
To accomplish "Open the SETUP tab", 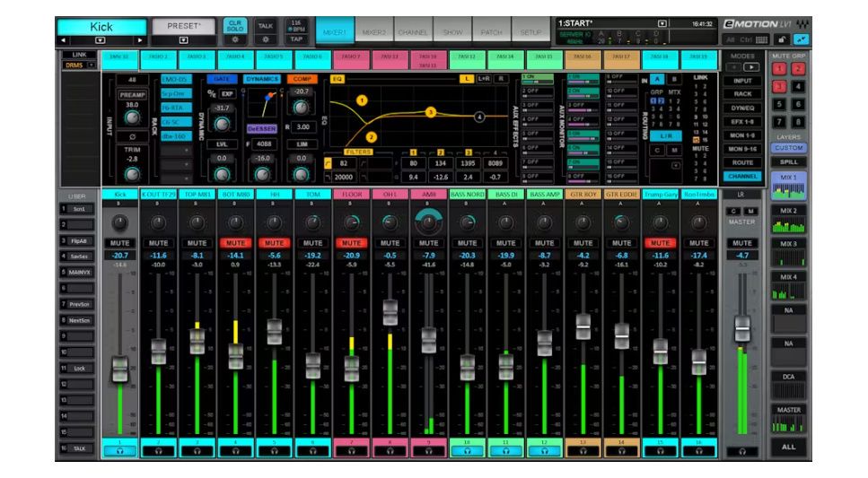I will 530,31.
